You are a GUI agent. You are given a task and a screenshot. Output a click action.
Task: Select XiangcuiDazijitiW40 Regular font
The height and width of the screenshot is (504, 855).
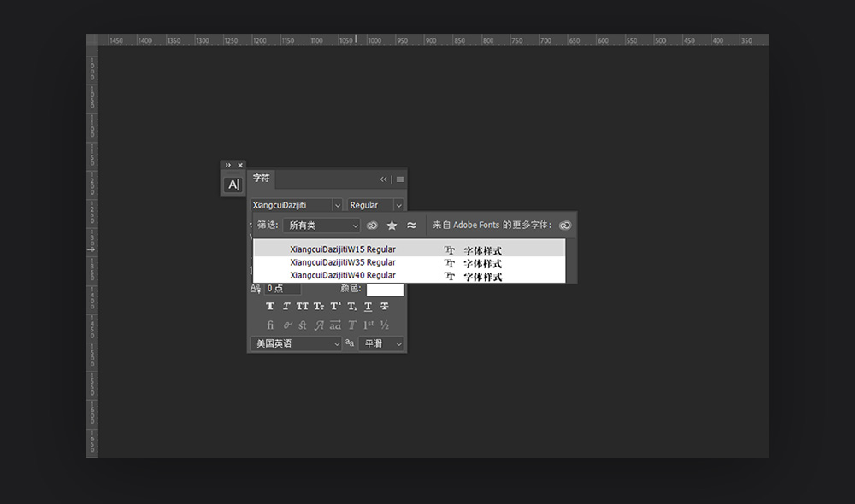click(409, 275)
